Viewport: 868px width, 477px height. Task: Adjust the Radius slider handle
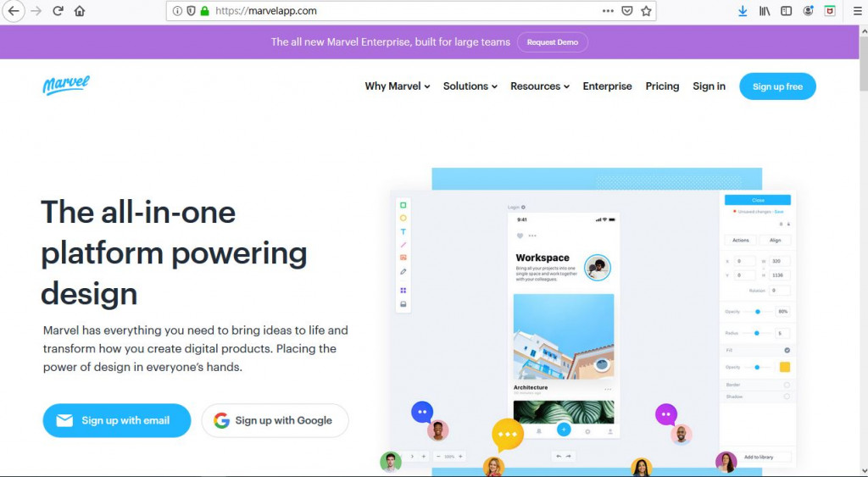click(757, 333)
